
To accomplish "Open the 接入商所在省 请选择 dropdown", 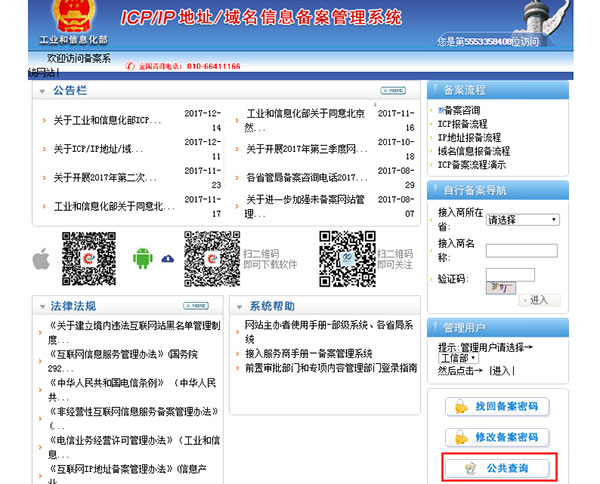I will coord(523,220).
